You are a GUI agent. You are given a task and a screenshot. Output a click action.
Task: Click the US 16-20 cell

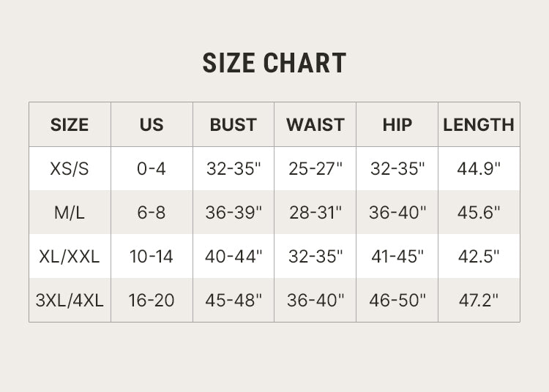click(152, 301)
